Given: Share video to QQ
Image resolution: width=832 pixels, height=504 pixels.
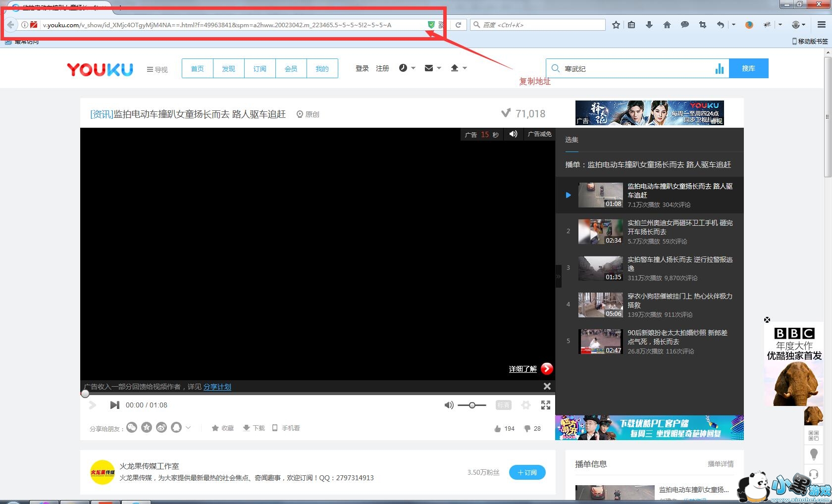Looking at the screenshot, I should pos(176,427).
